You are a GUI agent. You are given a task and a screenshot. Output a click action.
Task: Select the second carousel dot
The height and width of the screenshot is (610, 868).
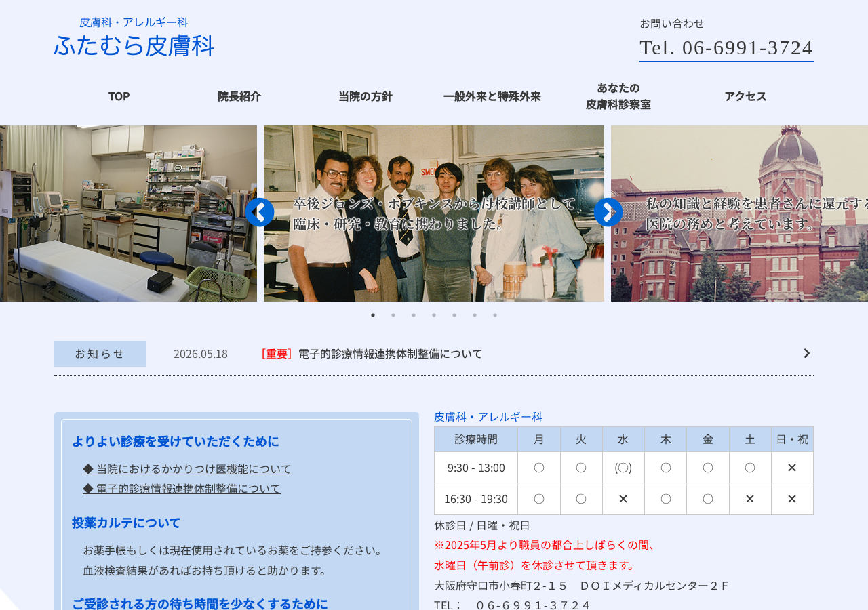tap(393, 315)
